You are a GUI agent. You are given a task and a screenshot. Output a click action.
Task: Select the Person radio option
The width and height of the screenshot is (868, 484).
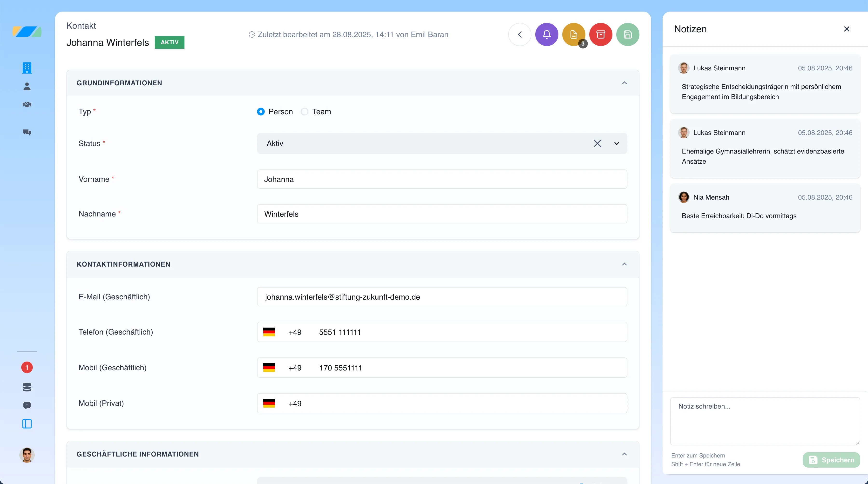pos(261,112)
